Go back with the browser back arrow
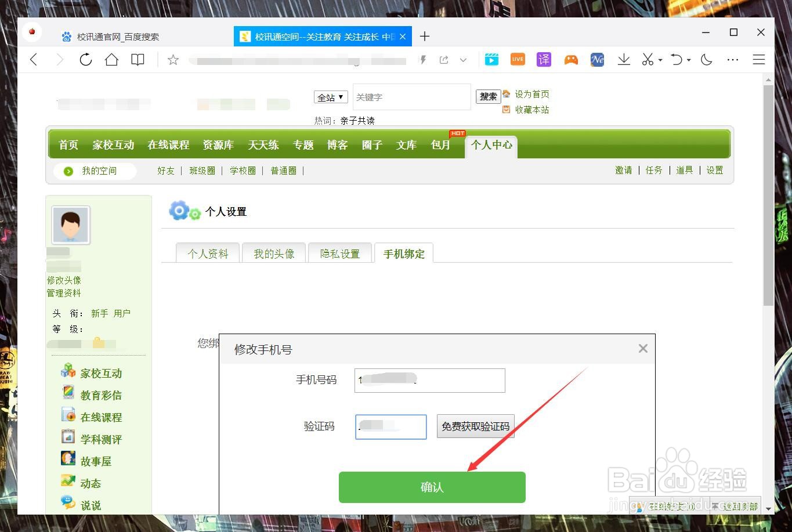Screen dimensions: 792x532 pos(34,59)
